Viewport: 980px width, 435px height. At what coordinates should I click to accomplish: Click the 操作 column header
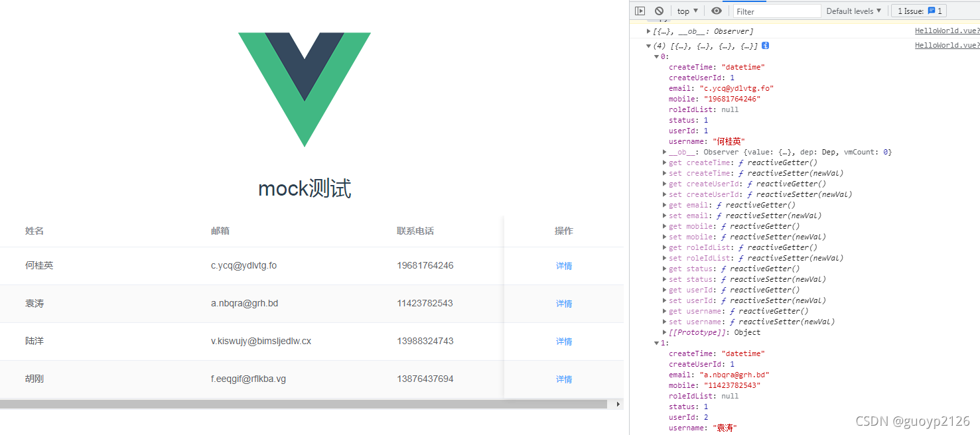564,231
